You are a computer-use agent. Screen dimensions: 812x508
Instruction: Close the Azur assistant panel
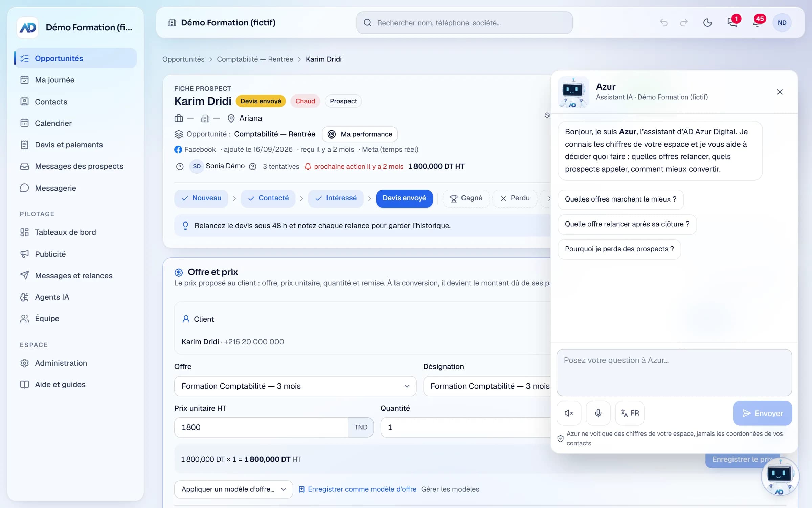click(x=780, y=92)
